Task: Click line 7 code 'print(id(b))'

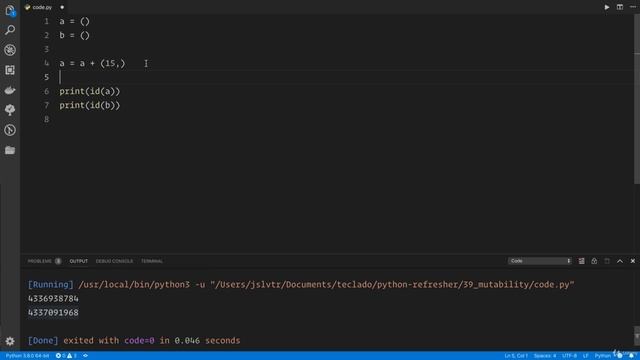Action: [x=90, y=105]
